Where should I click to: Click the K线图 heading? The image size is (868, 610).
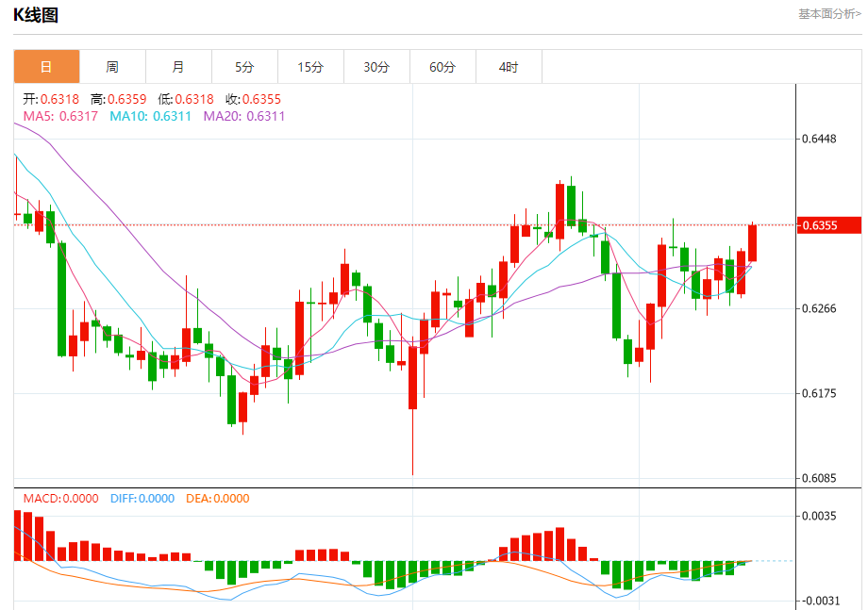click(36, 15)
